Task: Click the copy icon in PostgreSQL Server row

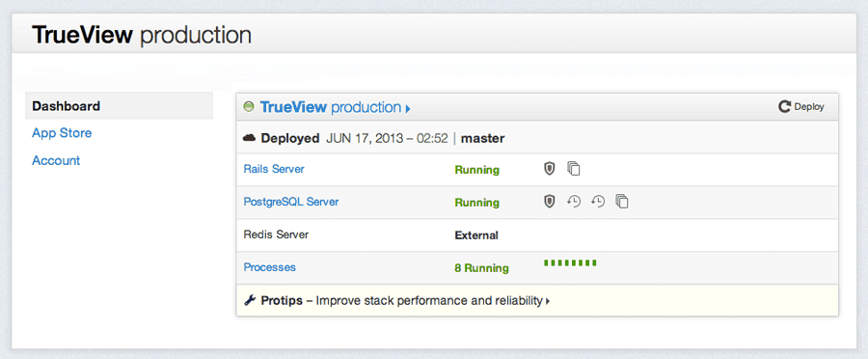Action: [622, 202]
